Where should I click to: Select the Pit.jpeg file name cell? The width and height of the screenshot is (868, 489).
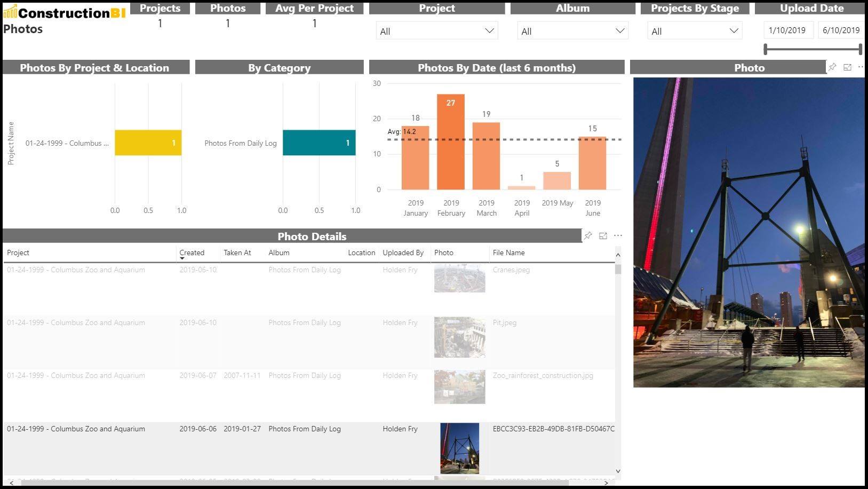point(504,322)
